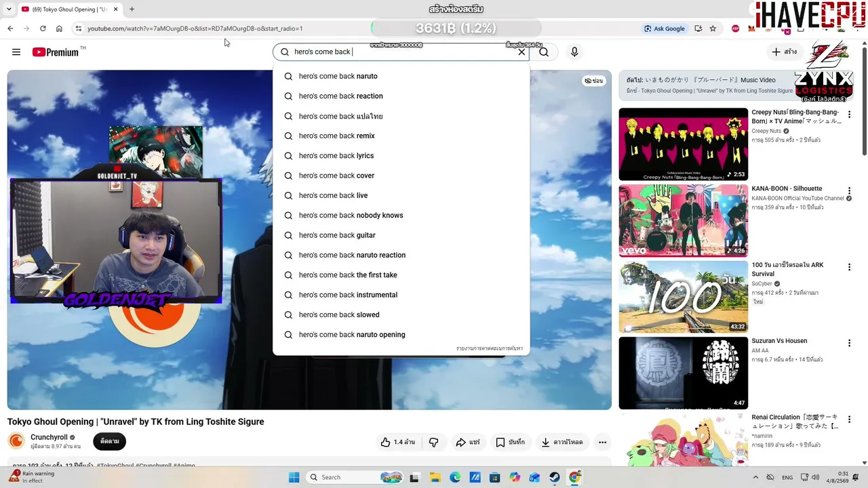The image size is (868, 488).
Task: Show hidden system tray icons chevron
Action: [756, 477]
